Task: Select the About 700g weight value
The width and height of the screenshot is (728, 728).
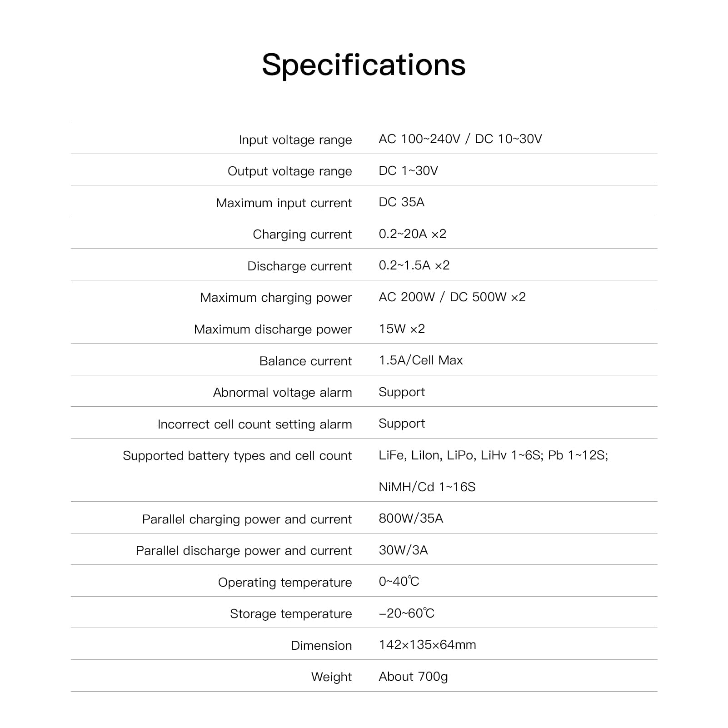Action: 413,676
